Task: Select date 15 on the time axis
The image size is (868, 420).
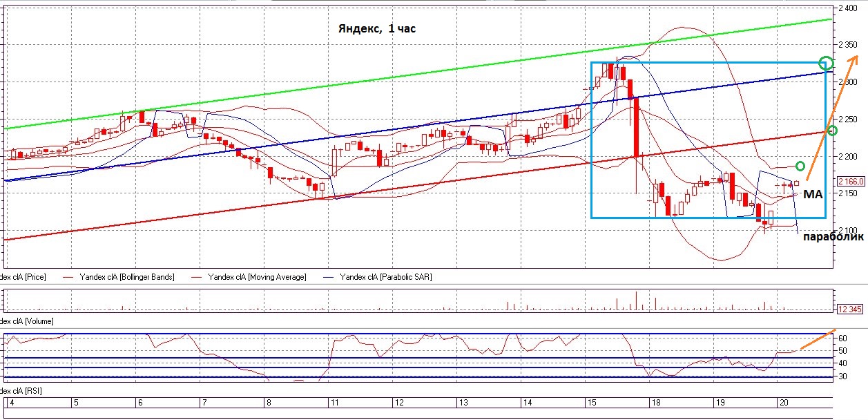Action: click(x=592, y=403)
